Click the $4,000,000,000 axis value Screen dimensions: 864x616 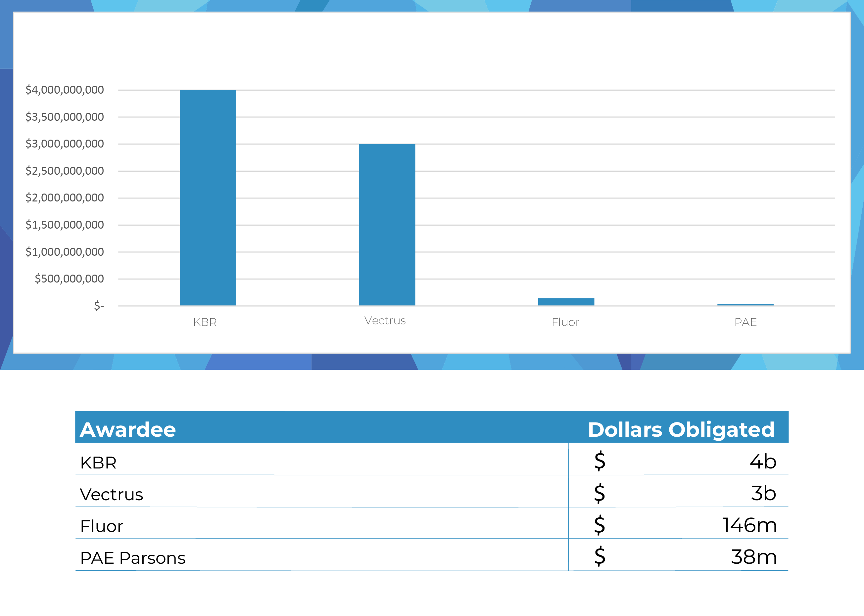click(x=65, y=90)
